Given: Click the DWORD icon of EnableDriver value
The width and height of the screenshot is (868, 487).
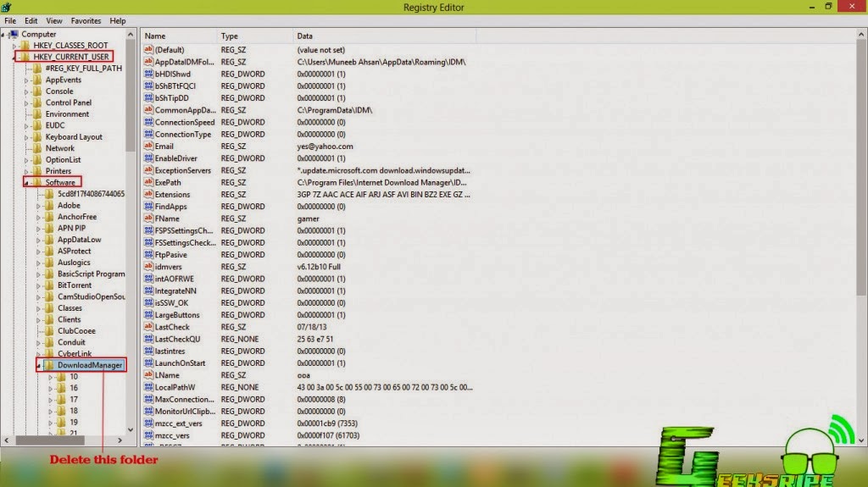Looking at the screenshot, I should click(x=148, y=158).
